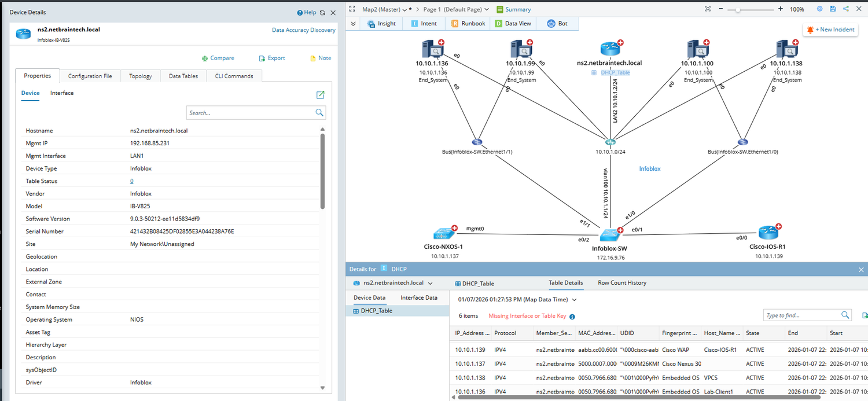Screen dimensions: 868x401
Task: Sort by the State column header
Action: [x=763, y=333]
